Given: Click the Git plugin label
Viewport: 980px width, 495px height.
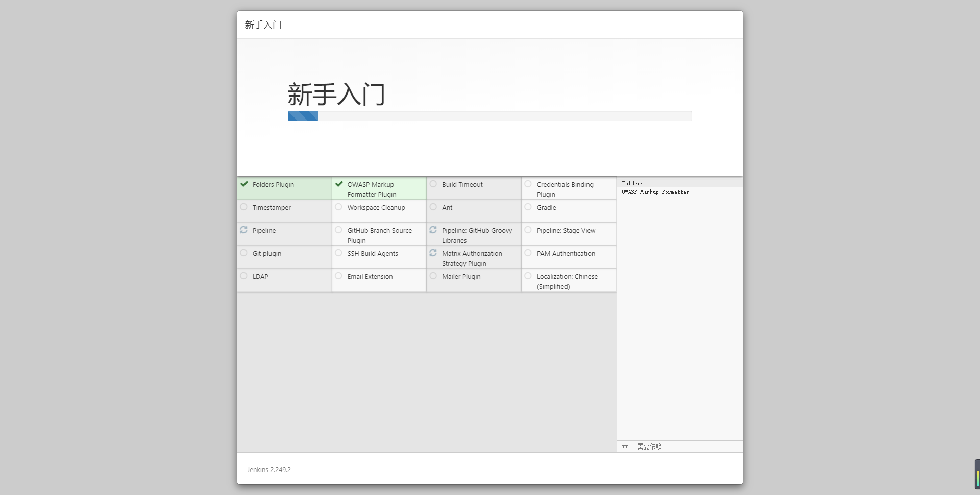Looking at the screenshot, I should click(267, 253).
